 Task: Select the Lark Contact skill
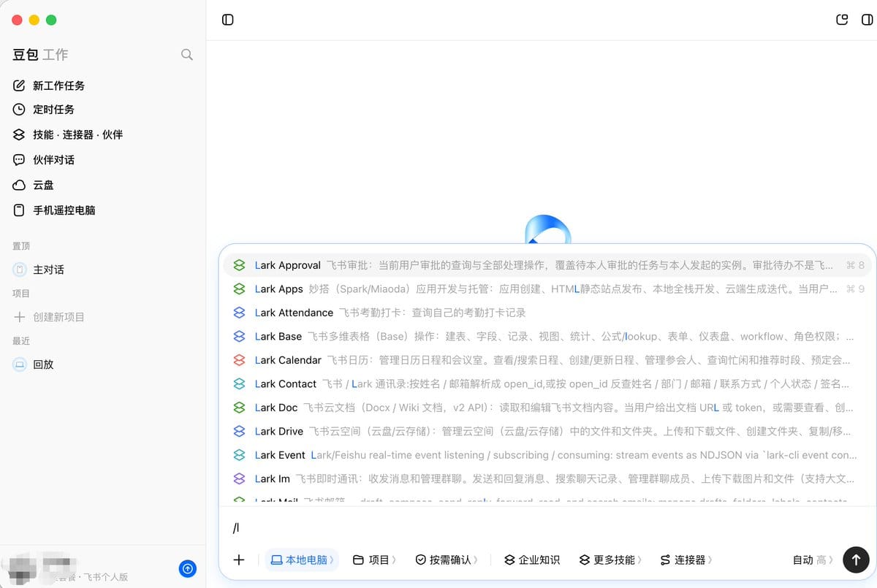[547, 383]
